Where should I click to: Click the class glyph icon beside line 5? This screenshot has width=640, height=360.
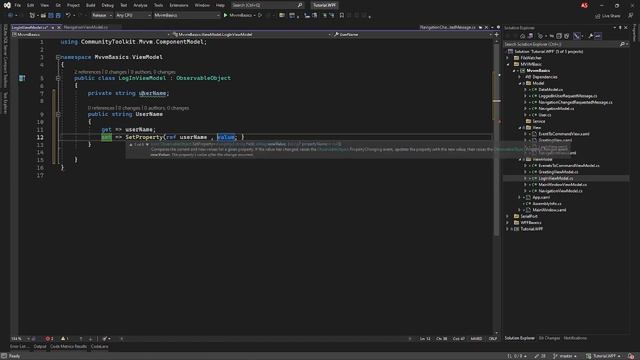coord(22,78)
